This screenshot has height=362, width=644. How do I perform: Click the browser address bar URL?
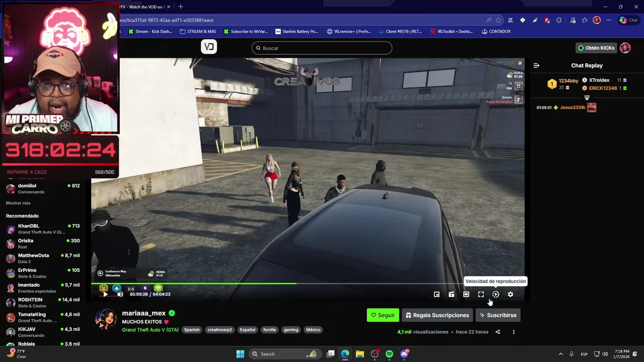pyautogui.click(x=302, y=20)
